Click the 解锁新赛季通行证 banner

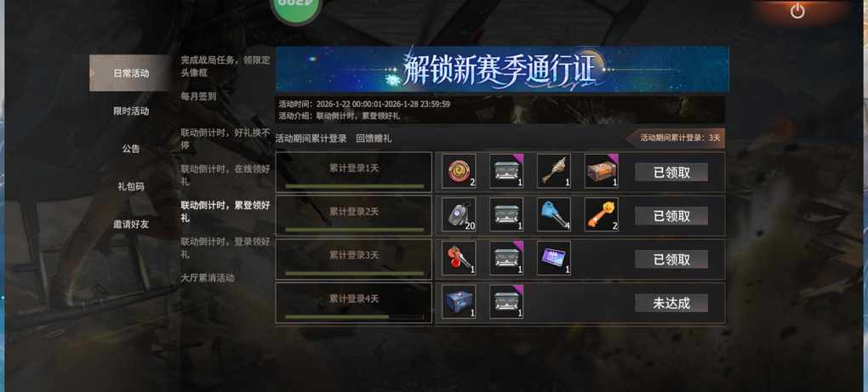[x=502, y=69]
